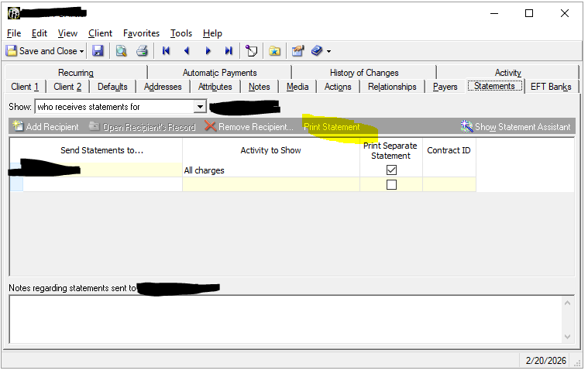Image resolution: width=588 pixels, height=374 pixels.
Task: Click the favorites folder star icon
Action: pos(274,51)
